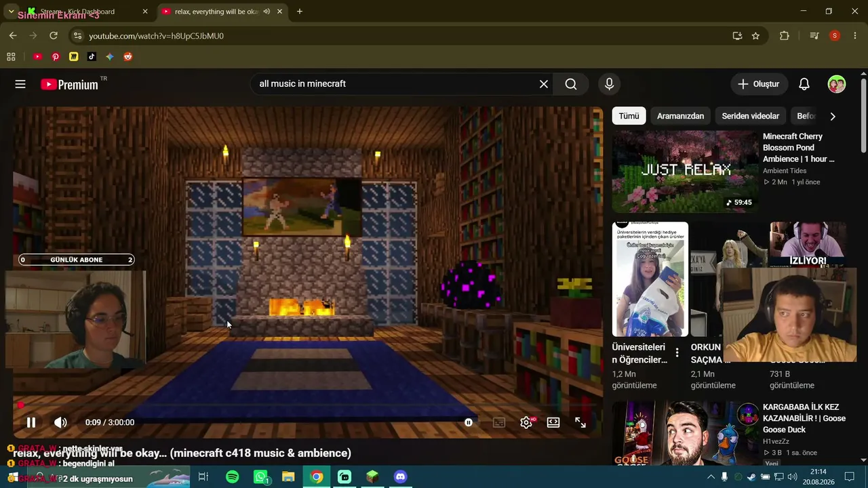
Task: Select the Aramanızdan filter chip
Action: (x=680, y=116)
